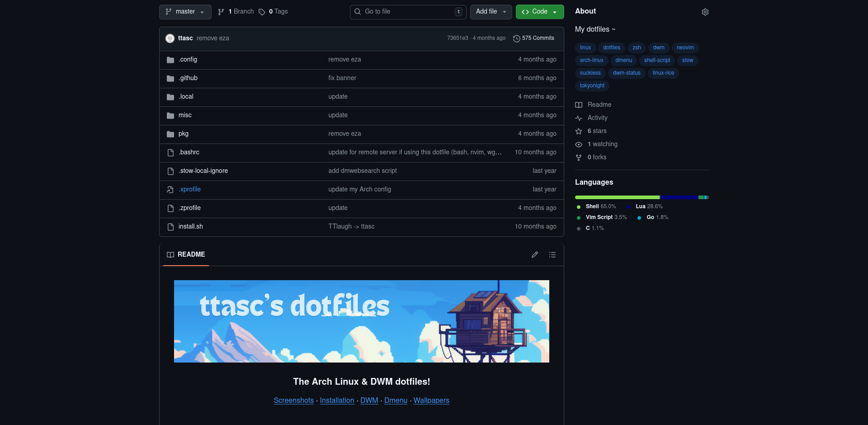The image size is (868, 425).
Task: Open the README outline list icon
Action: click(x=552, y=255)
